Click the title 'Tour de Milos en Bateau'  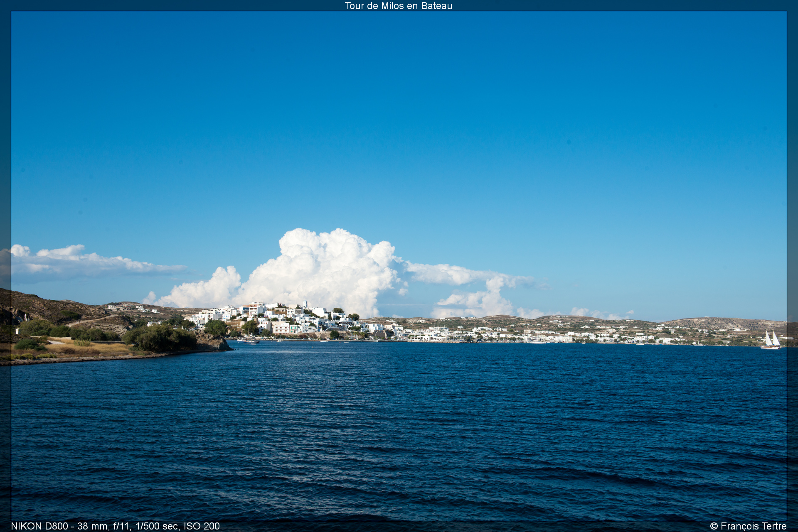coord(398,6)
